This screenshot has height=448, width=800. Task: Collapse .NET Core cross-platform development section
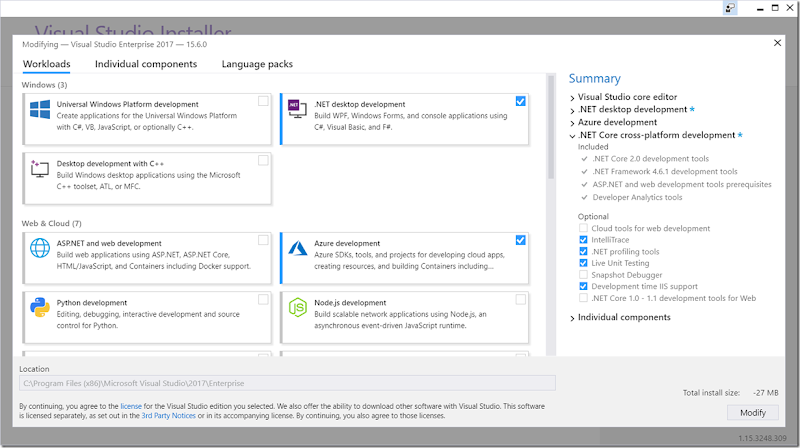click(x=572, y=136)
